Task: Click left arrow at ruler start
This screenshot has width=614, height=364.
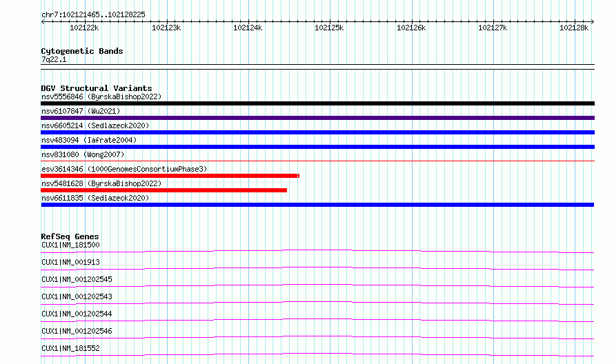Action: click(43, 21)
